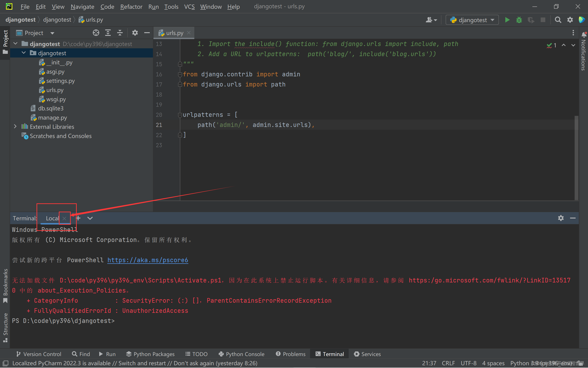Open the TODO tool window

pos(196,354)
